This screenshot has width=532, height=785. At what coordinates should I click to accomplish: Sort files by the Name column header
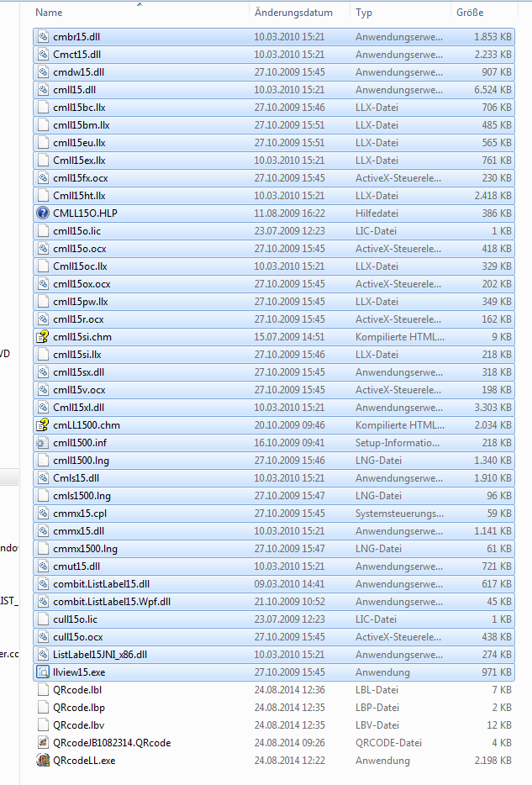coord(50,13)
